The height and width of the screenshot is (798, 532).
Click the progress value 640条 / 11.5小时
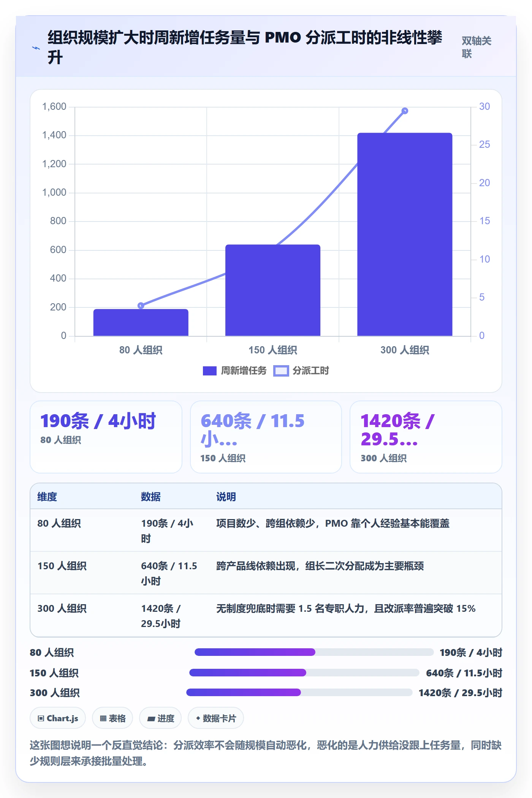(x=464, y=673)
